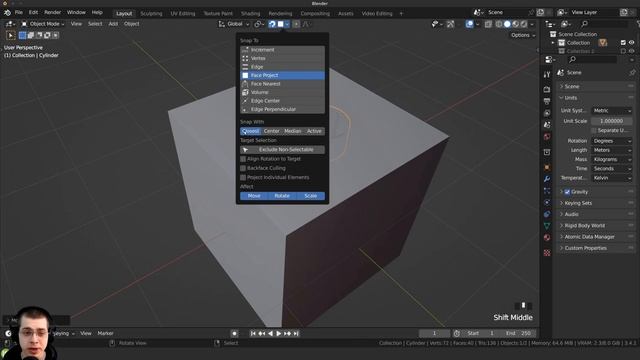Switch to the Shading workspace tab
Image resolution: width=640 pixels, height=360 pixels.
[250, 13]
